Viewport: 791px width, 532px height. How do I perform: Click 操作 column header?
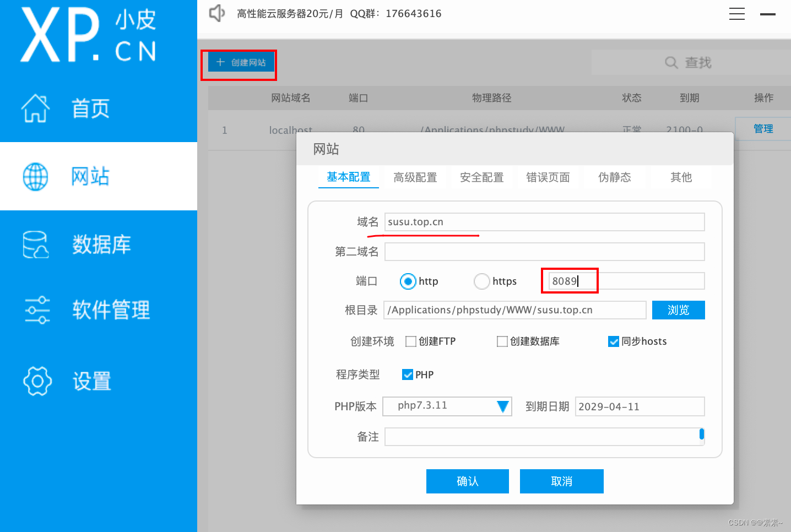pos(763,98)
